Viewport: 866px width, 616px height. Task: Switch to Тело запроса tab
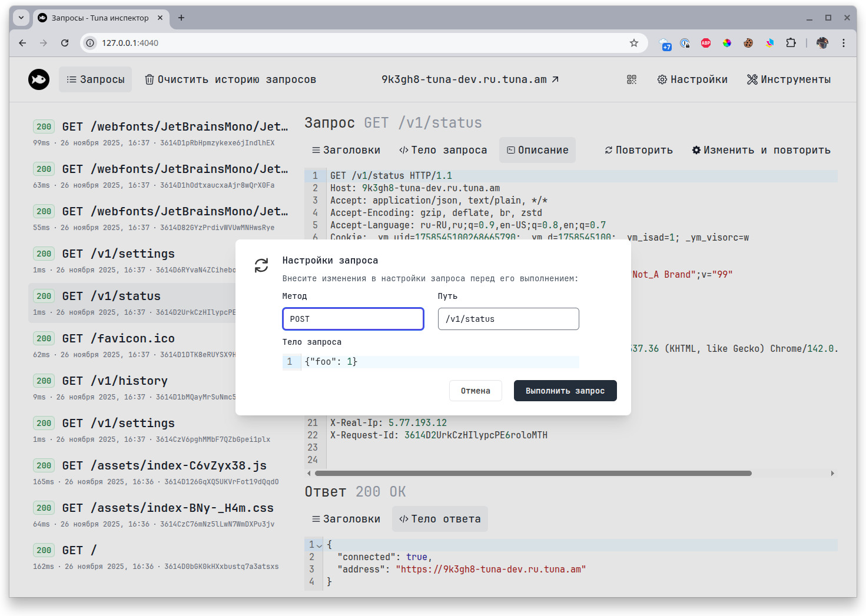pos(443,150)
